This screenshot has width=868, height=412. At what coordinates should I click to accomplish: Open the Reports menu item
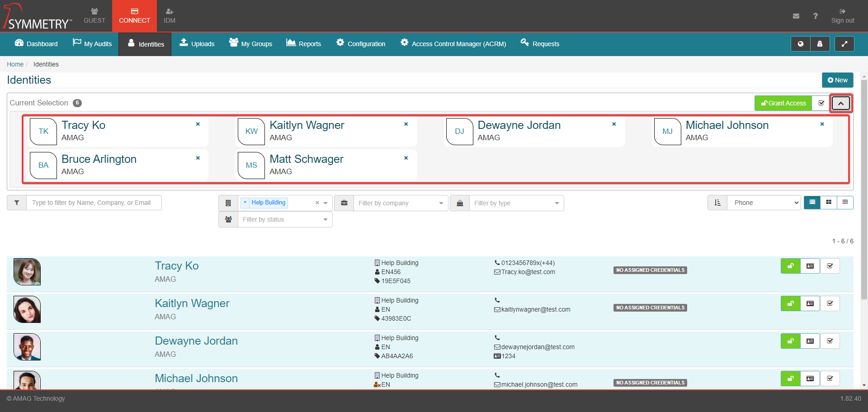(x=304, y=44)
